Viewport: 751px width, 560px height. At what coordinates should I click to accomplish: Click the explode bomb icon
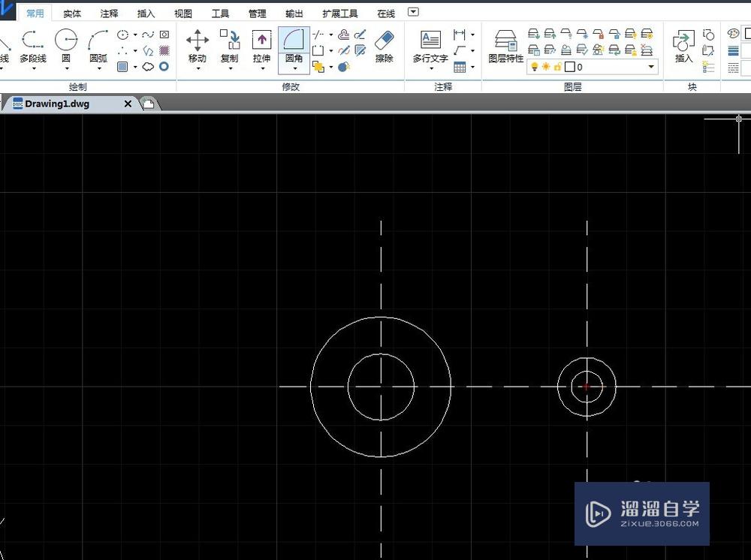(343, 67)
